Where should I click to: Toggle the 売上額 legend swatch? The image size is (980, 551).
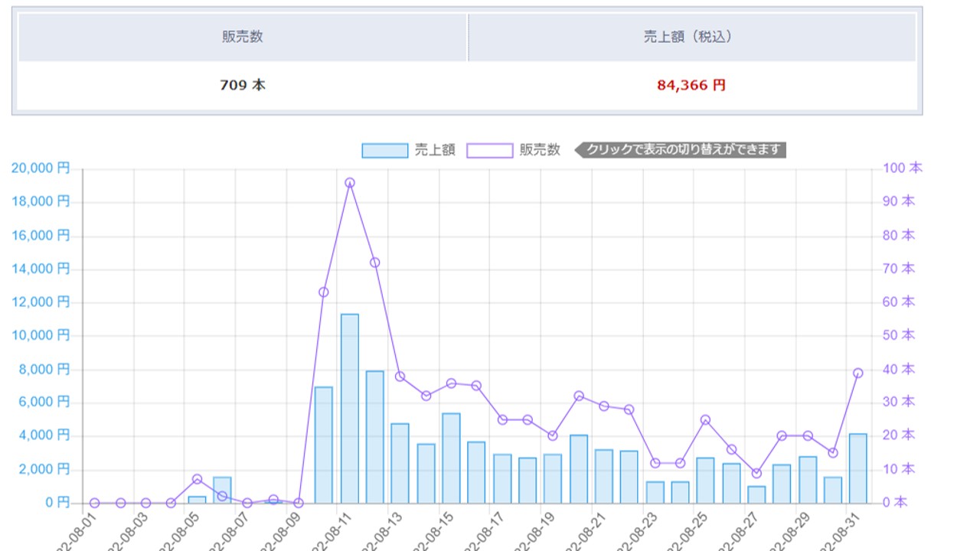(x=384, y=151)
